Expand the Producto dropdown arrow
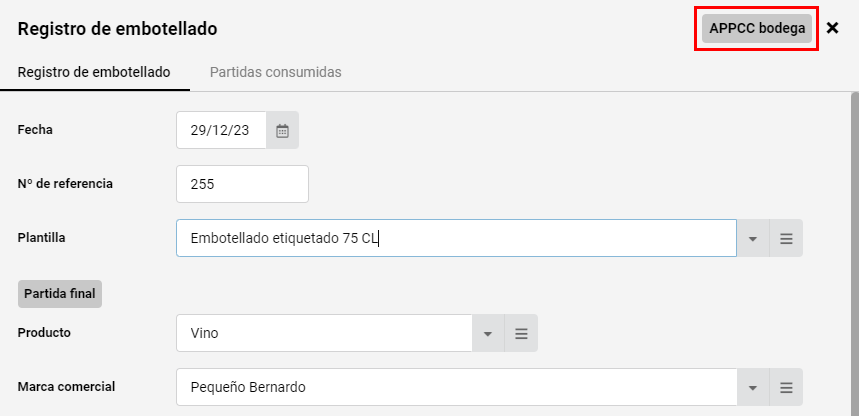The height and width of the screenshot is (416, 859). [x=488, y=333]
